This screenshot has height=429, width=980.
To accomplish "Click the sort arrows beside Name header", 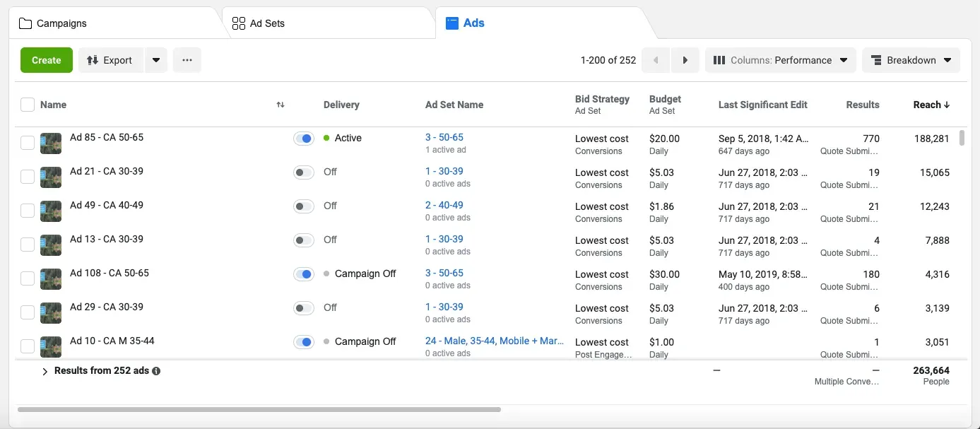I will 280,105.
